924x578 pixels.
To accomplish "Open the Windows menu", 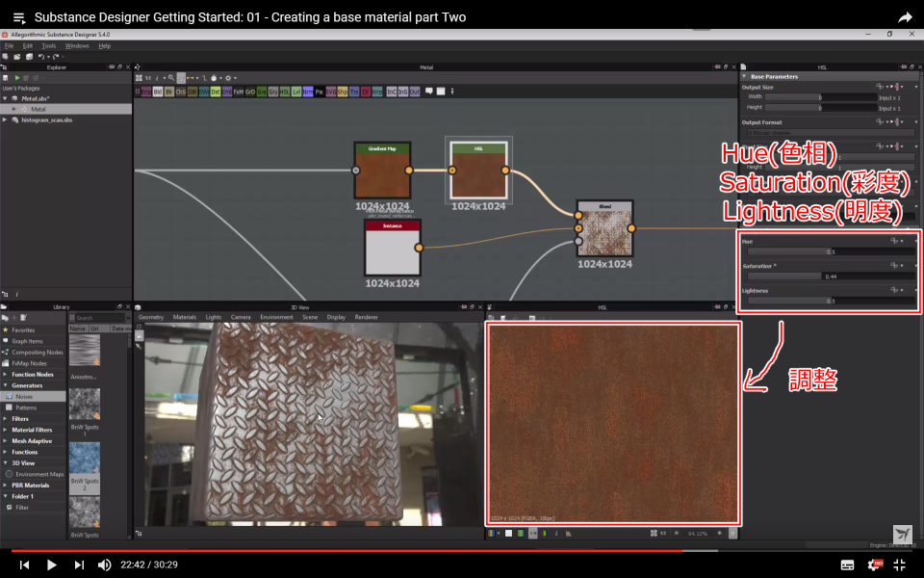I will tap(77, 45).
